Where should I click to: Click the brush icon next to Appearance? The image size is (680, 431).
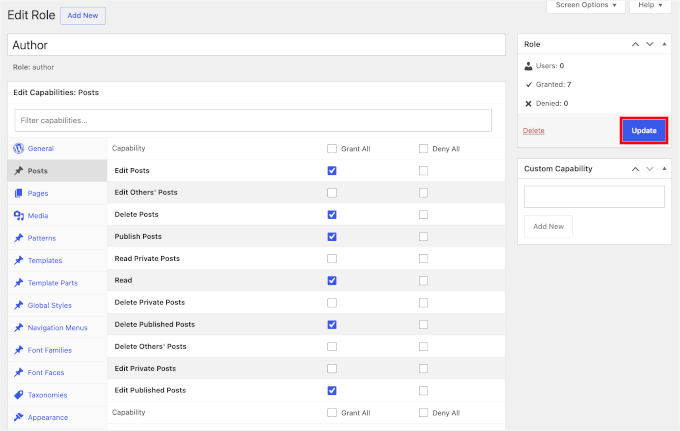(x=19, y=417)
